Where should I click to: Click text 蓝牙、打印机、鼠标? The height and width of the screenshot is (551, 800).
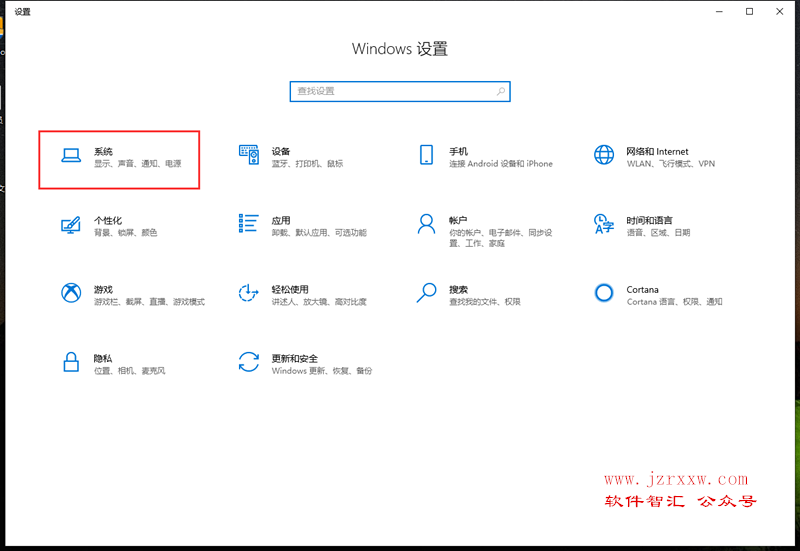tap(307, 164)
